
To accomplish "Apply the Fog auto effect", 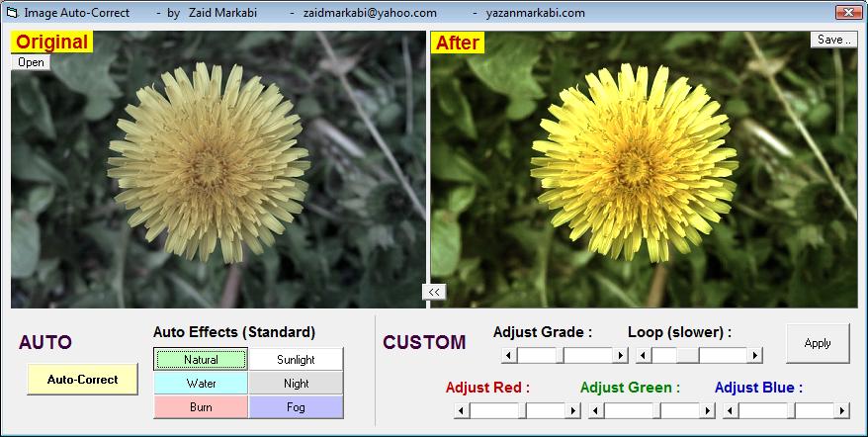I will click(296, 407).
